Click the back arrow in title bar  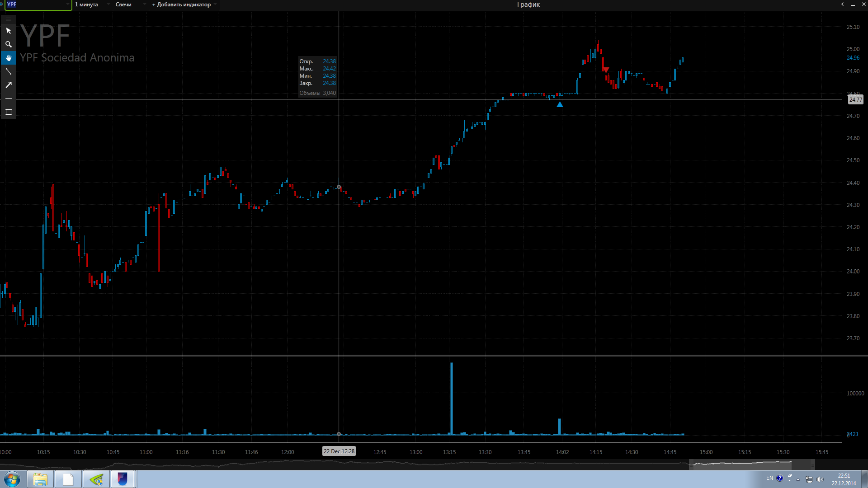(842, 5)
